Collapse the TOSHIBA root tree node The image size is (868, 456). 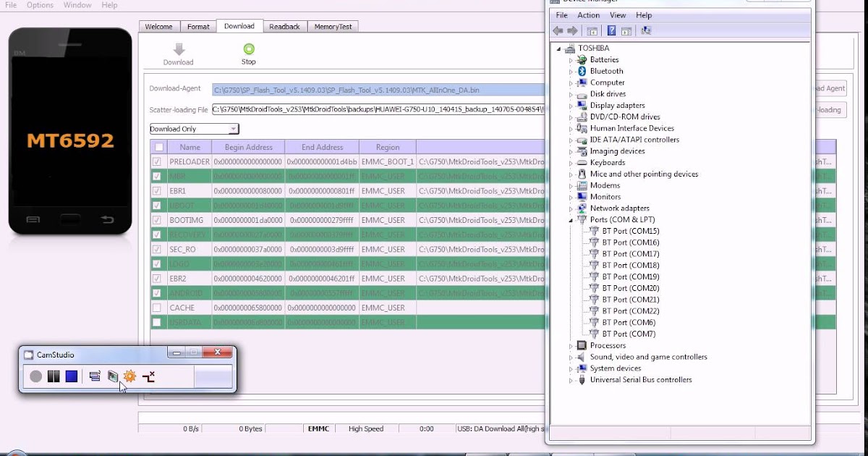coord(558,48)
